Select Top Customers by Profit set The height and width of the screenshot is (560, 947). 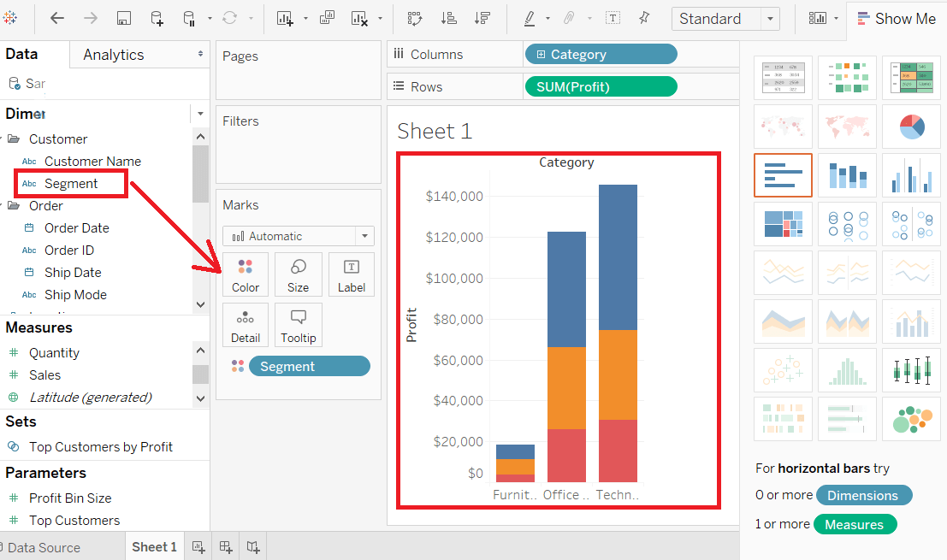[x=101, y=446]
